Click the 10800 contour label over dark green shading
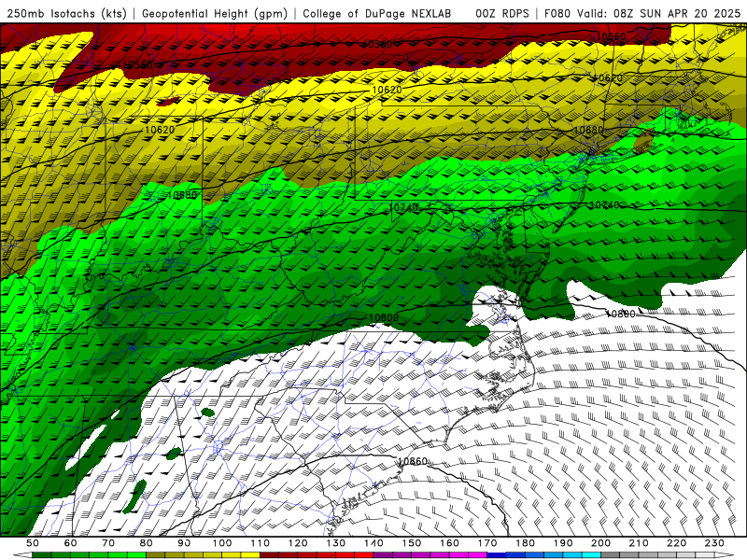 tap(384, 317)
